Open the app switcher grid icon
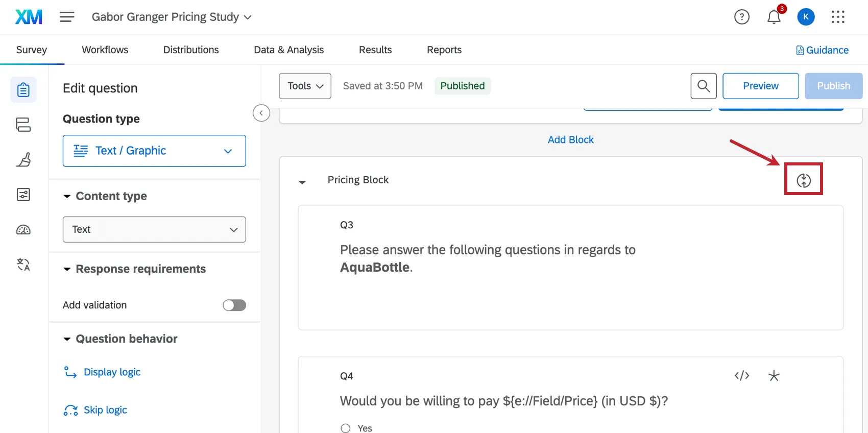Screen dimensions: 868x433 tap(838, 17)
